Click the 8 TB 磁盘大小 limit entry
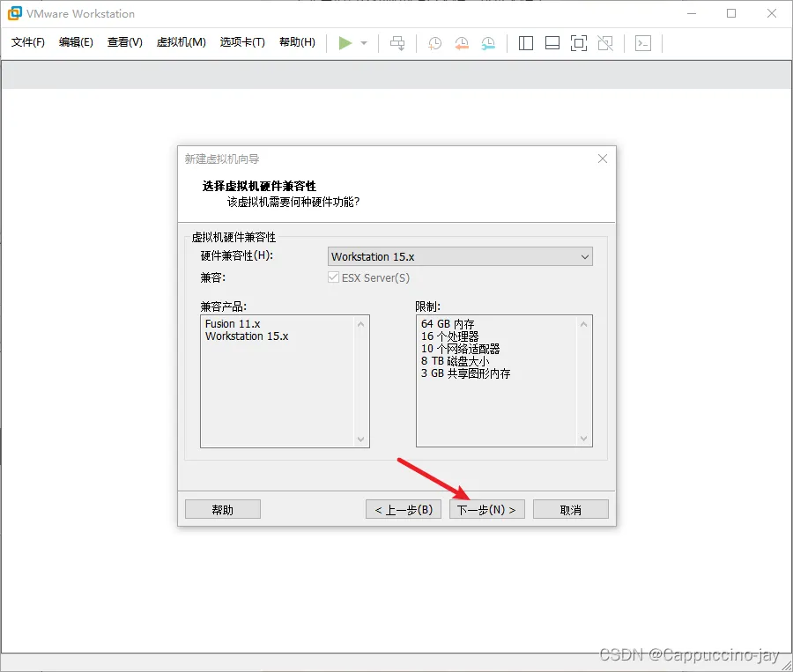 pos(456,361)
